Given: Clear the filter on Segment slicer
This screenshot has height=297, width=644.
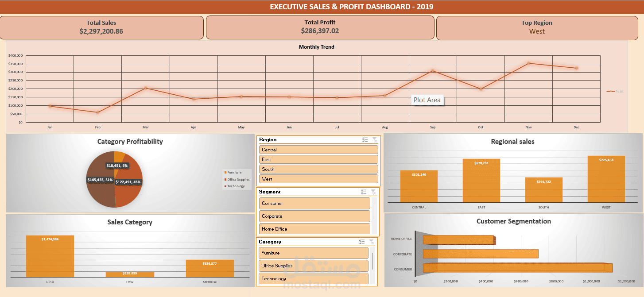Looking at the screenshot, I should pyautogui.click(x=374, y=192).
